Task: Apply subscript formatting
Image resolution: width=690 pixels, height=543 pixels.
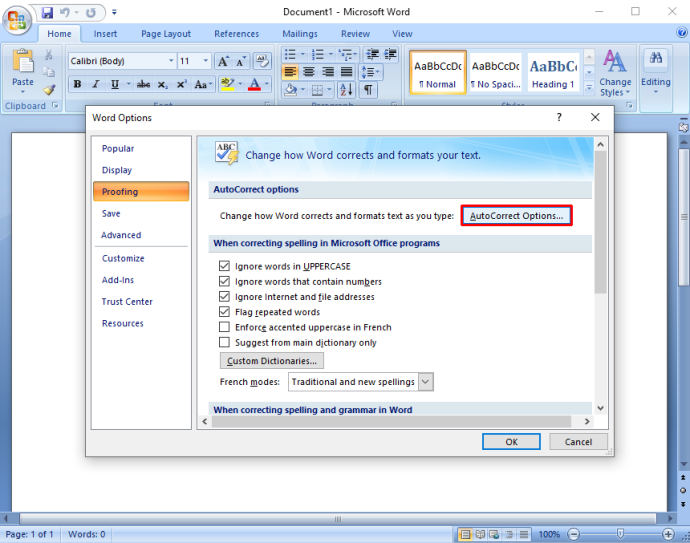Action: (x=162, y=84)
